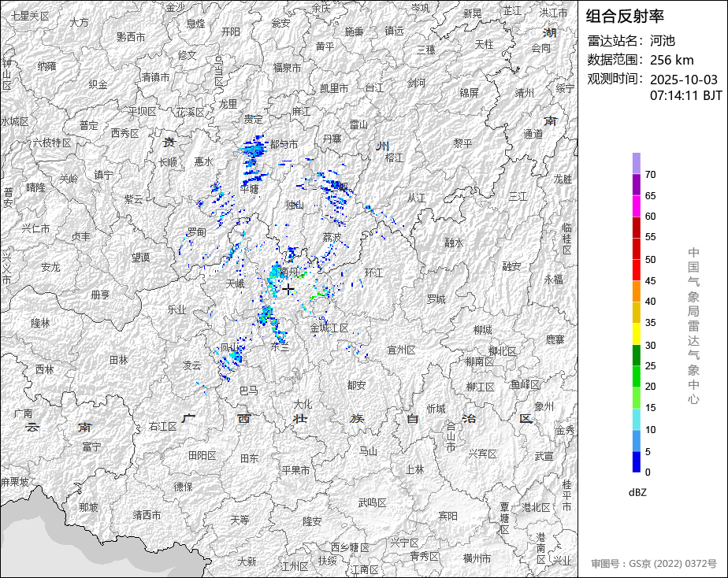Click the 田林 map label

tap(118, 360)
